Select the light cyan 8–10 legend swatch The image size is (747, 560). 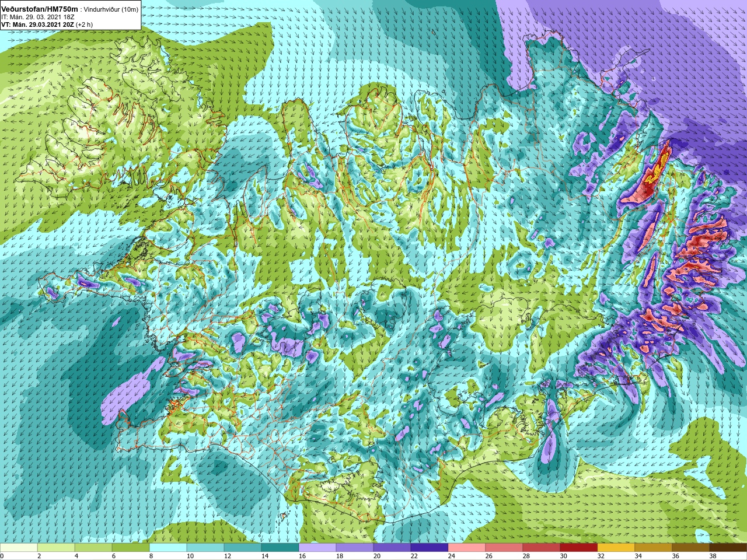168,548
